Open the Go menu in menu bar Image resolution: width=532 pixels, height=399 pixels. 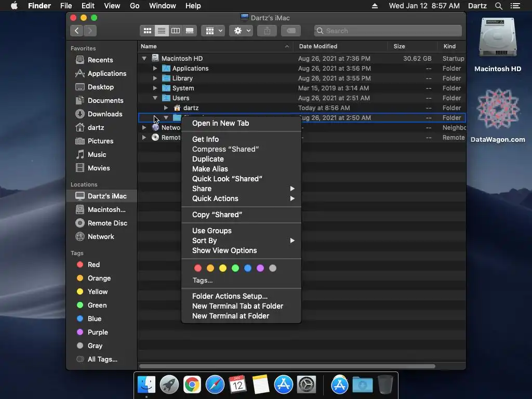(x=135, y=6)
